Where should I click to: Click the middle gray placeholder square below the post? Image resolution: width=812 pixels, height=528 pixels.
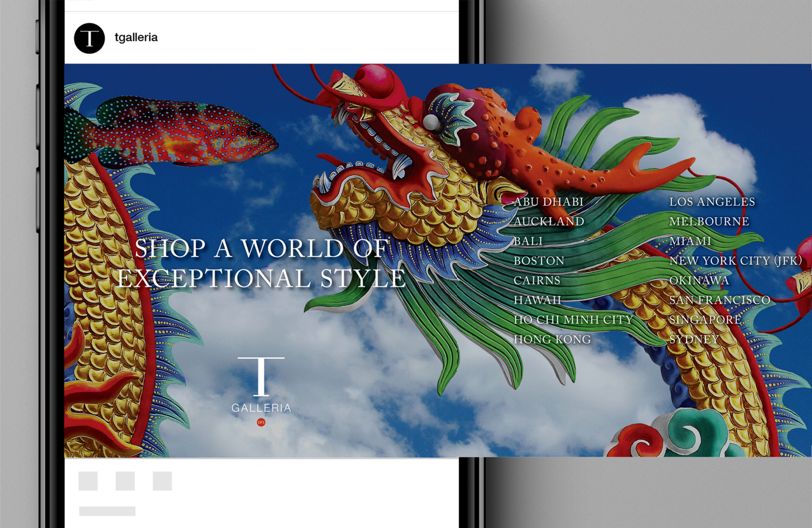125,481
